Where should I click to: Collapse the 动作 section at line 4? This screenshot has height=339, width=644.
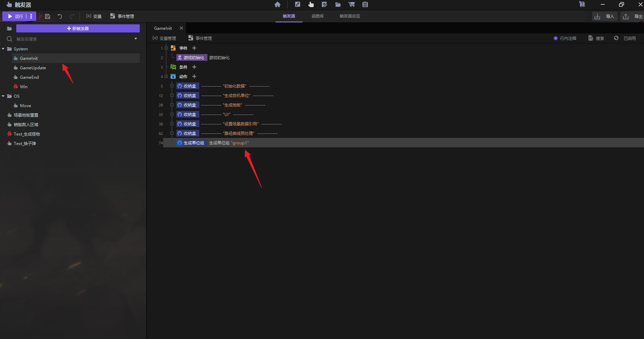166,76
